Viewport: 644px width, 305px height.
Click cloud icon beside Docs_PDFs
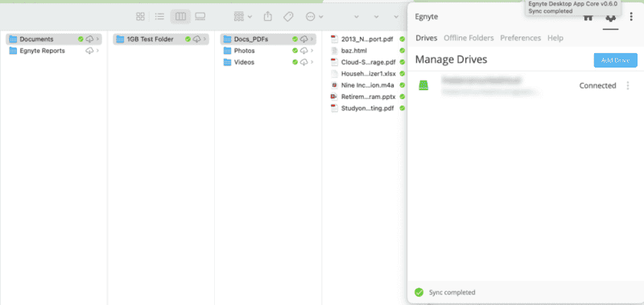(x=304, y=39)
